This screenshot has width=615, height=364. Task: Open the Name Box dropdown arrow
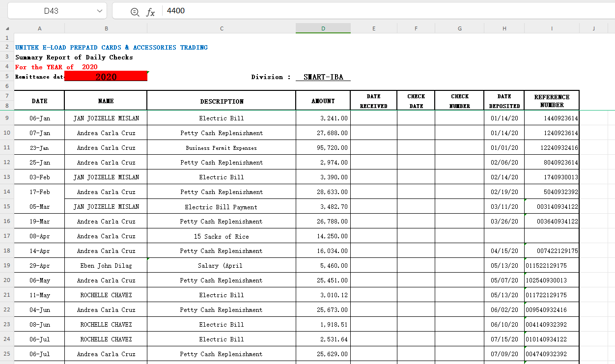pyautogui.click(x=100, y=11)
